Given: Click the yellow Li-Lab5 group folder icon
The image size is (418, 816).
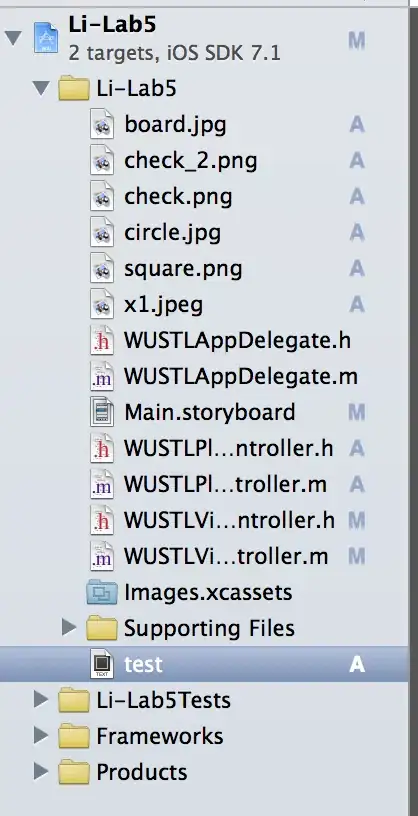Looking at the screenshot, I should point(73,88).
